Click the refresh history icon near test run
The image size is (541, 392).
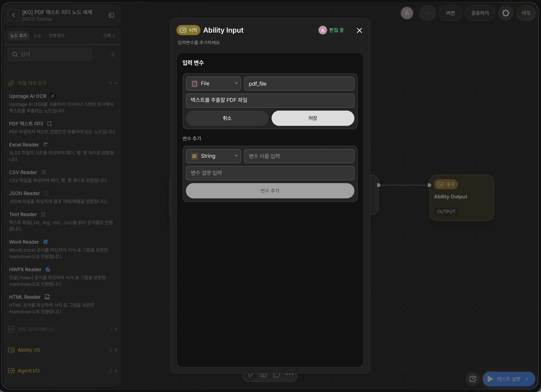coord(473,379)
